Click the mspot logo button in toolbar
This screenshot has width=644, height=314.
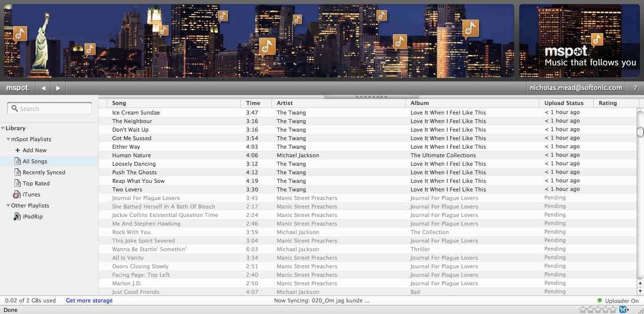coord(17,88)
